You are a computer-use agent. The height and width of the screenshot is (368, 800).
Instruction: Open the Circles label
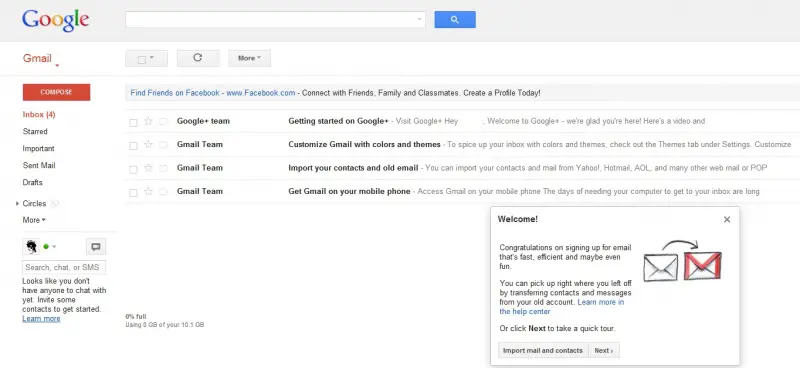(x=34, y=203)
